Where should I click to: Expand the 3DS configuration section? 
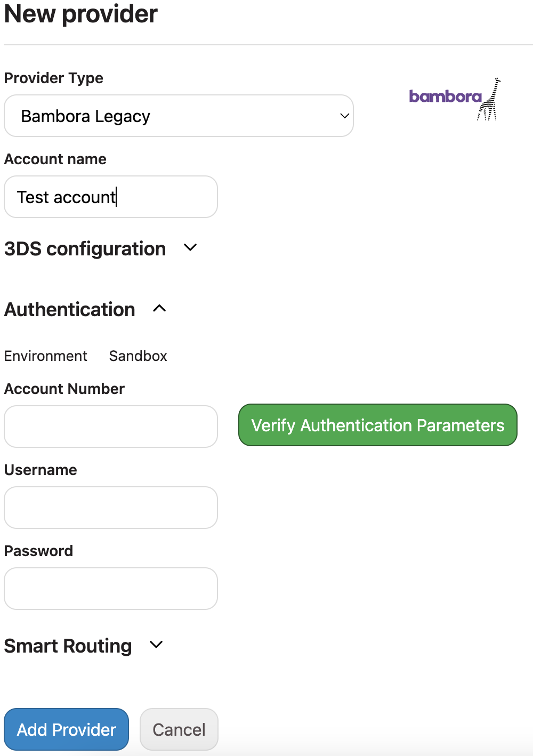(x=190, y=248)
